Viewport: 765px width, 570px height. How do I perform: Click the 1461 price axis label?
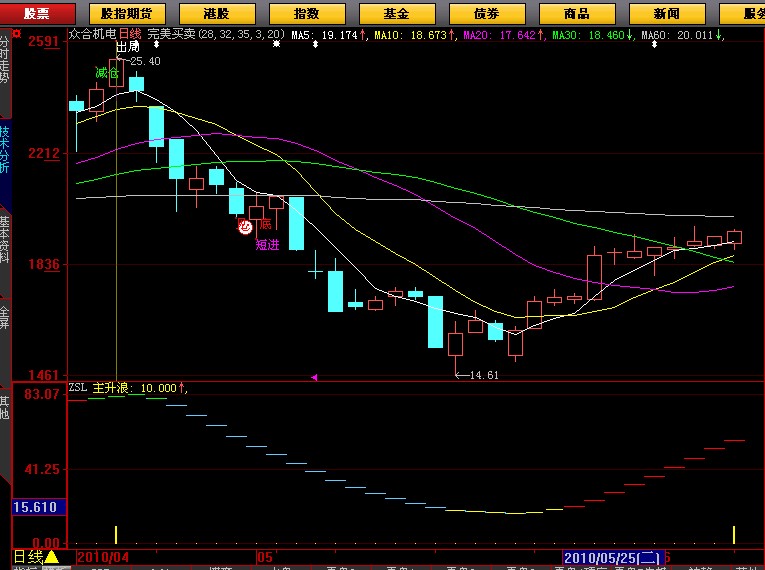(x=43, y=375)
